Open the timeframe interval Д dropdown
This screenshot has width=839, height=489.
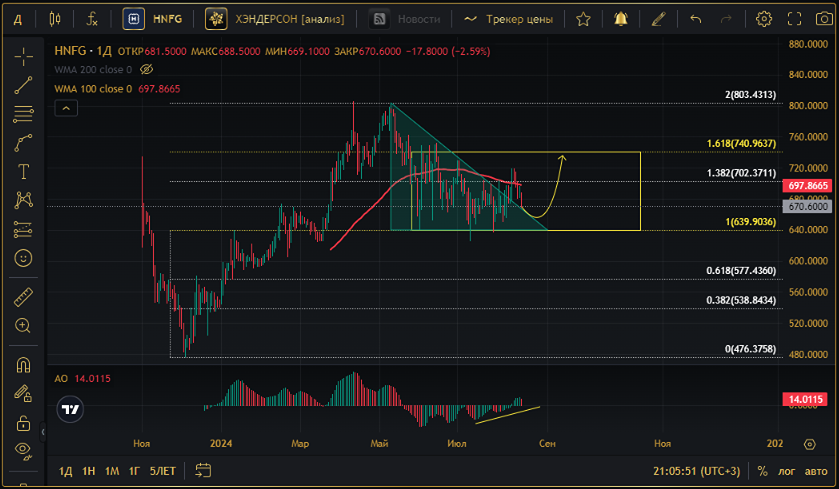[x=17, y=20]
